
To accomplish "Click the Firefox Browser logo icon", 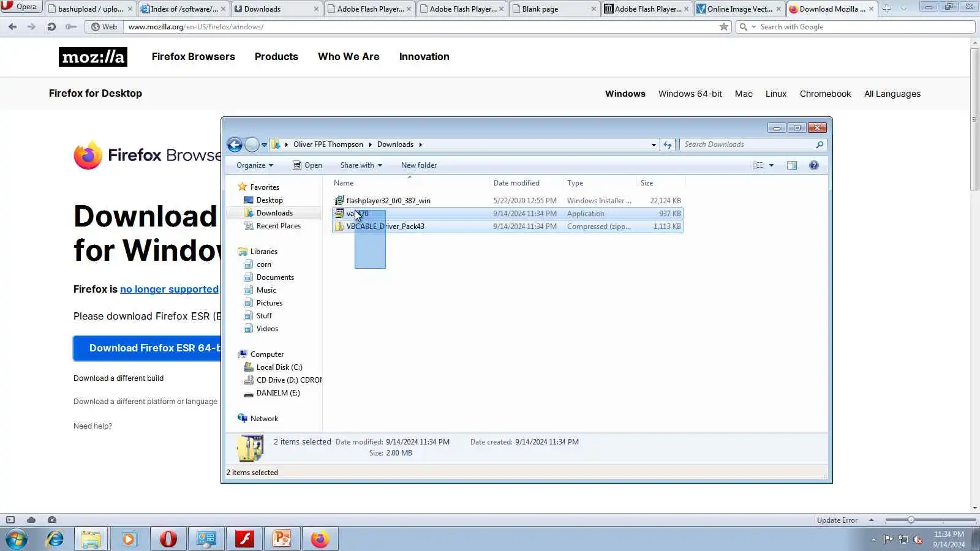I will (x=88, y=156).
